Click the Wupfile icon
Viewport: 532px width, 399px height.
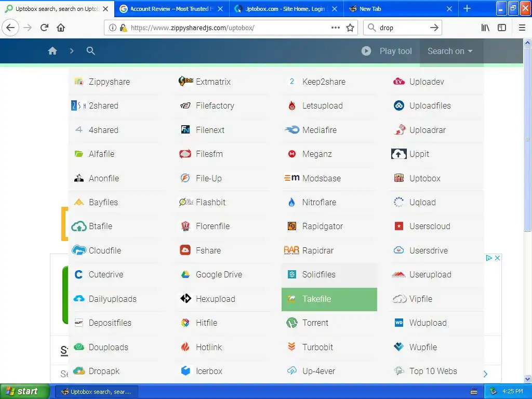398,347
